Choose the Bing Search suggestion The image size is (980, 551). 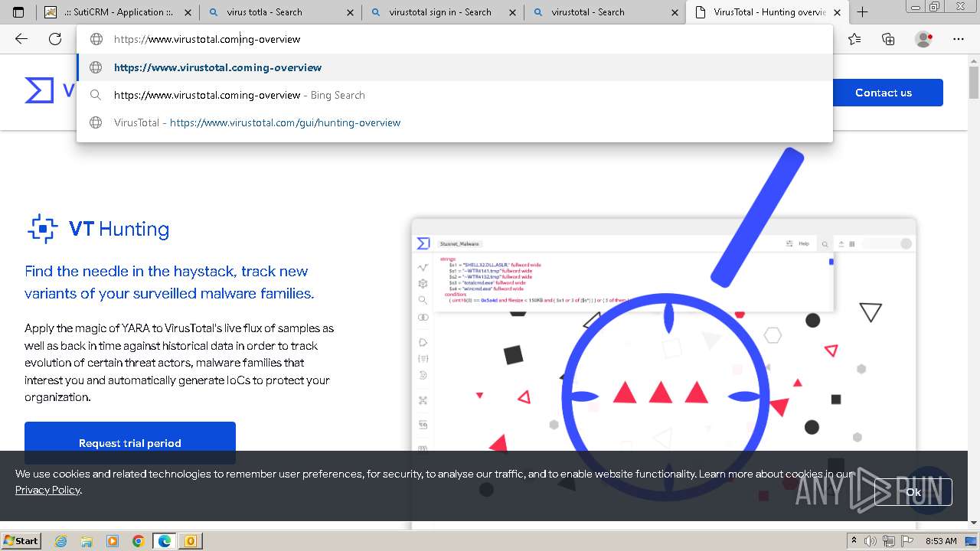pyautogui.click(x=455, y=95)
